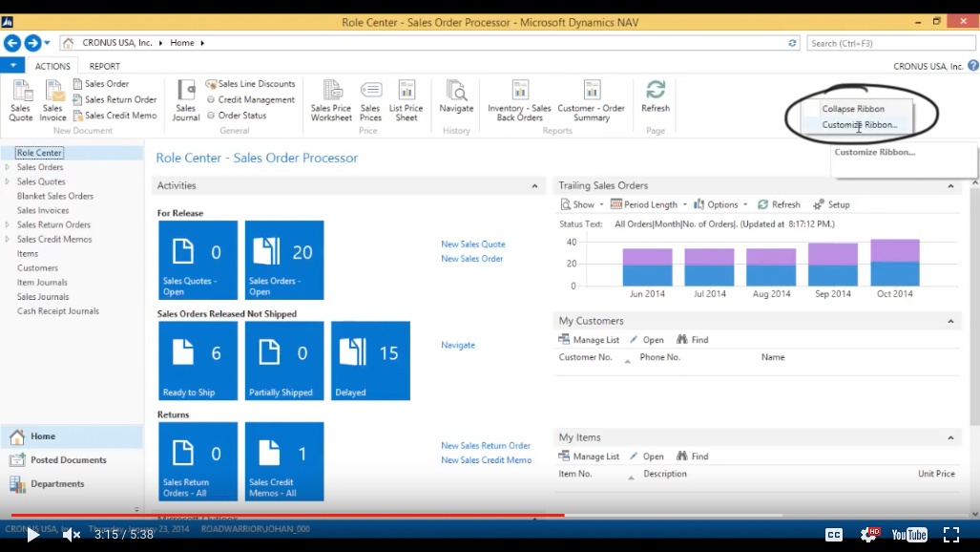Expand the Sales Return Orders tree node
980x552 pixels.
[8, 224]
